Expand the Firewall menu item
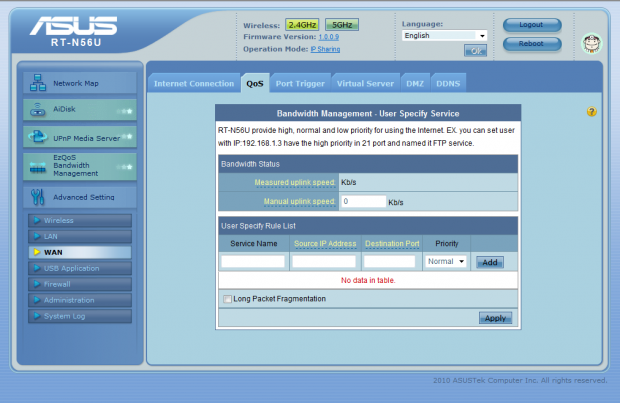The height and width of the screenshot is (403, 620). tap(80, 284)
